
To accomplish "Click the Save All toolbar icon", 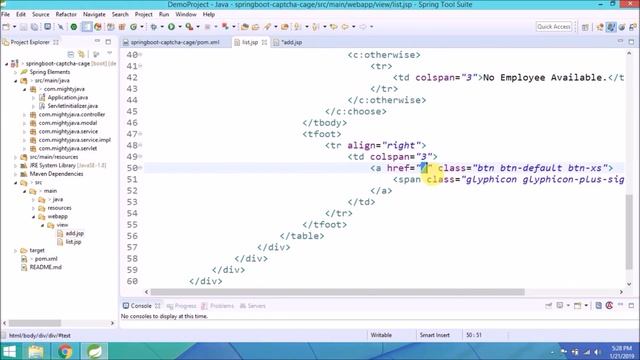I will [35, 27].
